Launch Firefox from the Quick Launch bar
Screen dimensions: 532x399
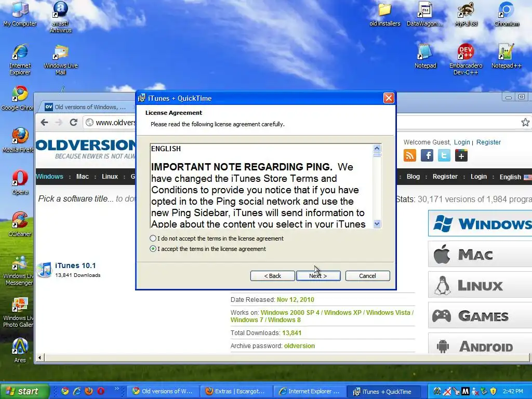coord(89,391)
